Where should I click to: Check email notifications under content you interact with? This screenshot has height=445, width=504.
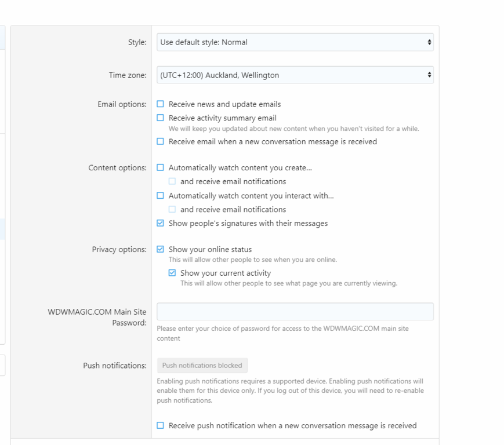point(172,210)
